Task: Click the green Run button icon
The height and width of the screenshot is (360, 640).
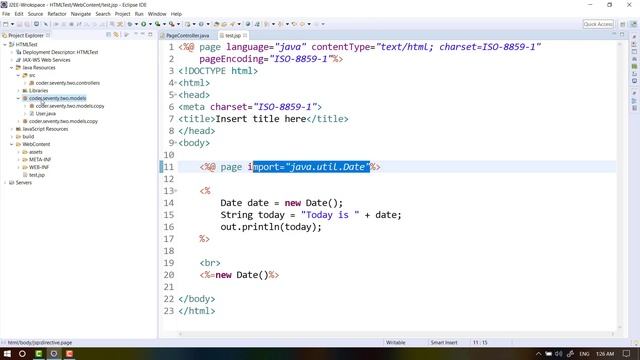Action: point(144,24)
